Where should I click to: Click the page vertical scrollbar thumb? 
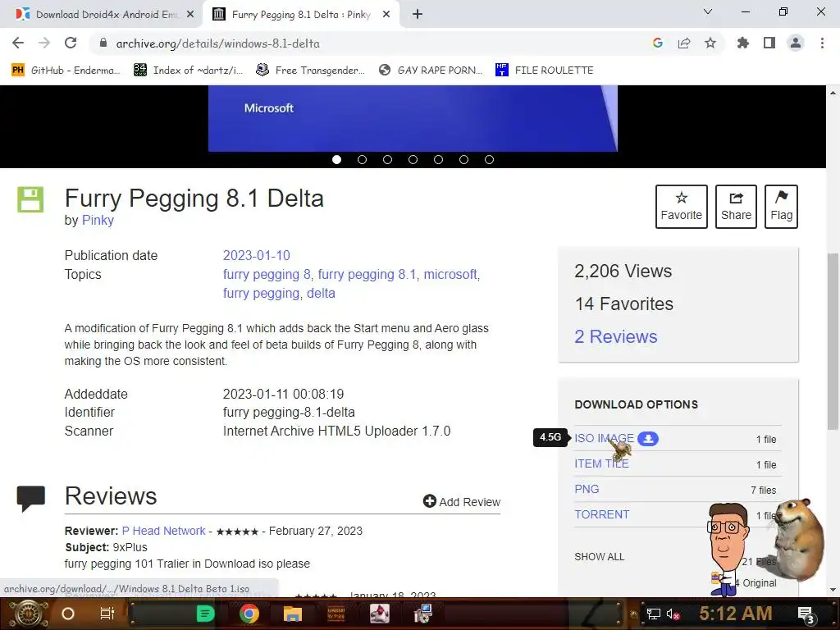[x=833, y=340]
